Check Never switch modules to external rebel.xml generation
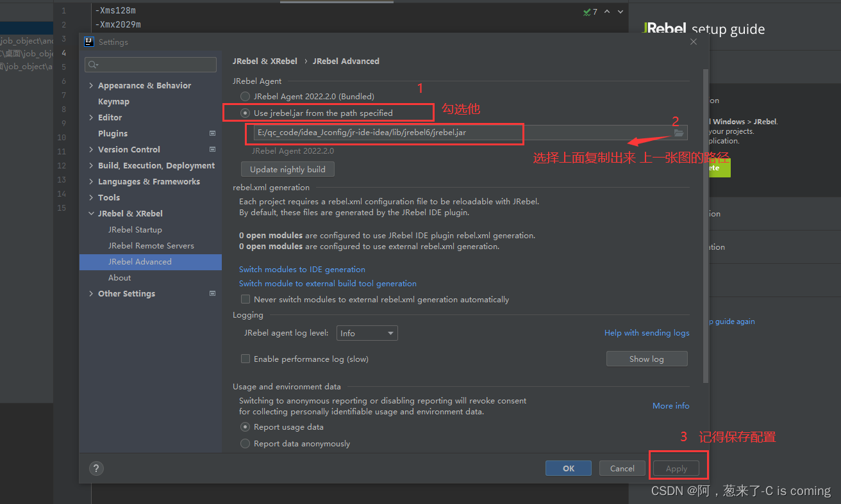This screenshot has height=504, width=841. (245, 299)
